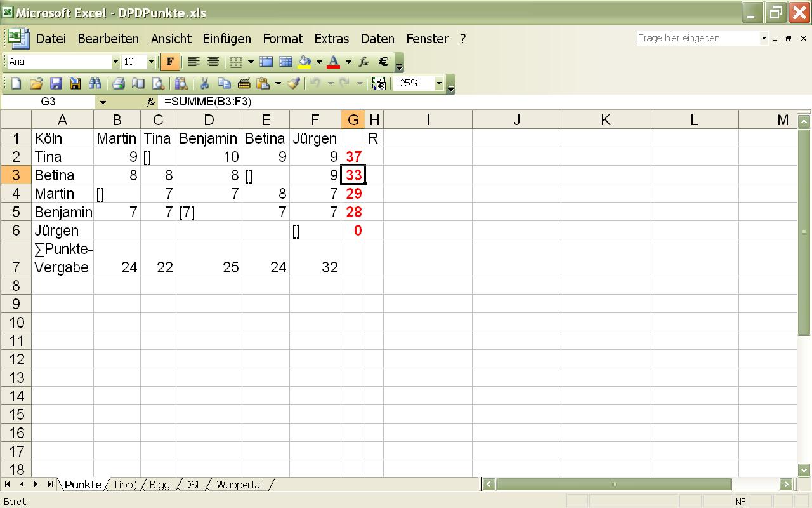Open the Name Box dropdown arrow

click(102, 102)
